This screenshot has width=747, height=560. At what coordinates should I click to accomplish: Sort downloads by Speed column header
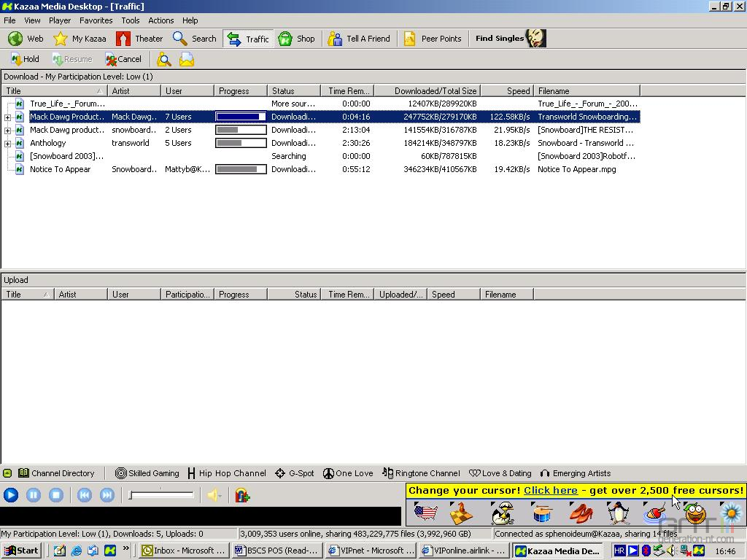pyautogui.click(x=507, y=91)
